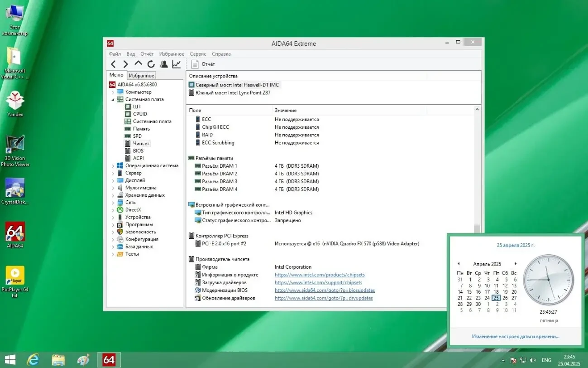Image resolution: width=588 pixels, height=368 pixels.
Task: Open Internet Explorer from taskbar
Action: pos(33,360)
